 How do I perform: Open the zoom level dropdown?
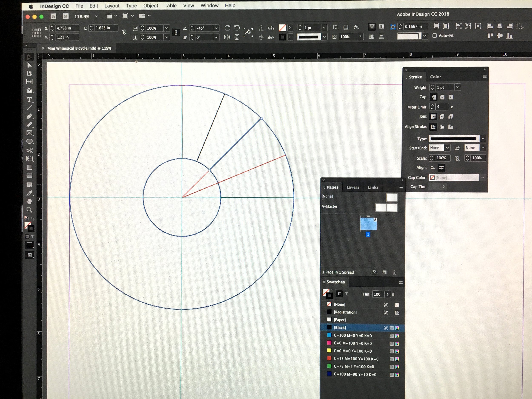(96, 16)
